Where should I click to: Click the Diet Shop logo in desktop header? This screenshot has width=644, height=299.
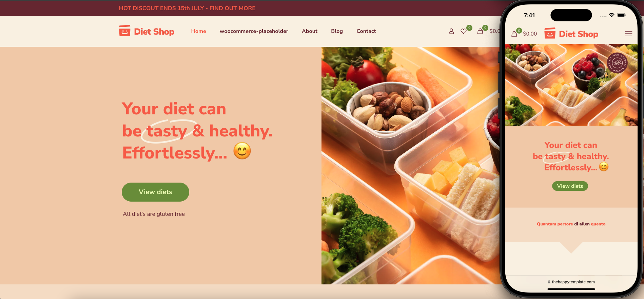click(147, 31)
